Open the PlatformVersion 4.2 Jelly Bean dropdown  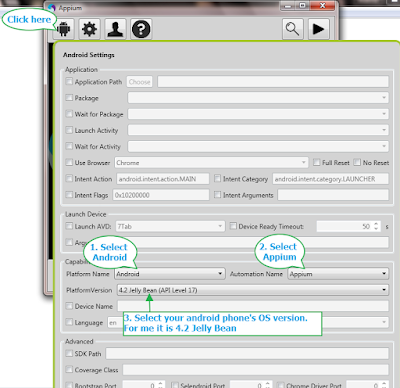click(x=253, y=290)
